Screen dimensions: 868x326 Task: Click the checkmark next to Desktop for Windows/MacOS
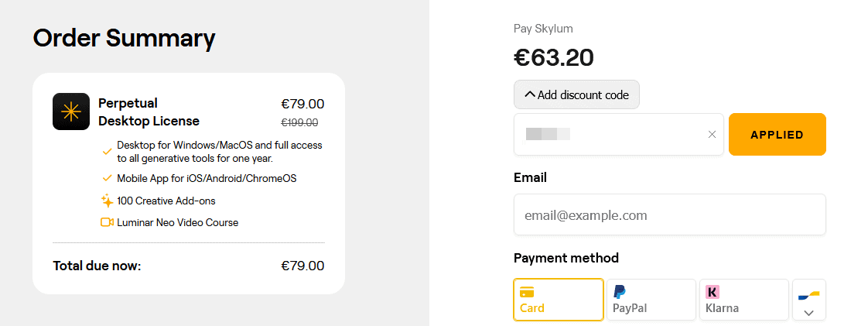point(107,151)
